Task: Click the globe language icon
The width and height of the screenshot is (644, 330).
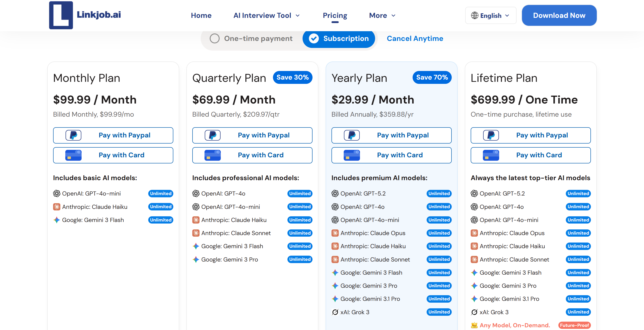Action: click(475, 16)
